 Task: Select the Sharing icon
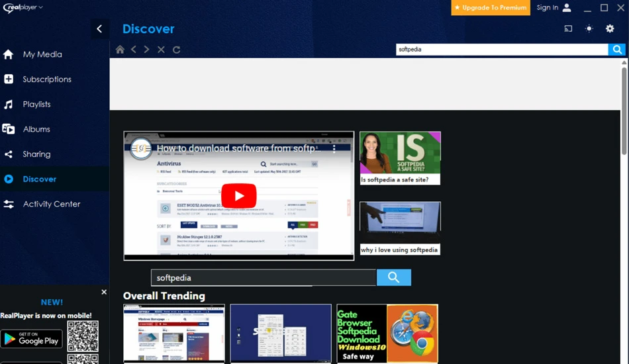tap(9, 154)
